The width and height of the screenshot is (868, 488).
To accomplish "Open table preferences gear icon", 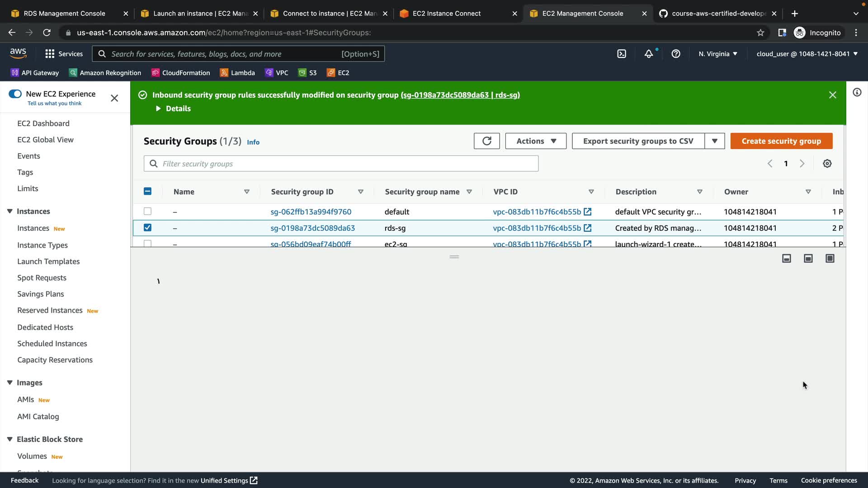I will pos(827,164).
